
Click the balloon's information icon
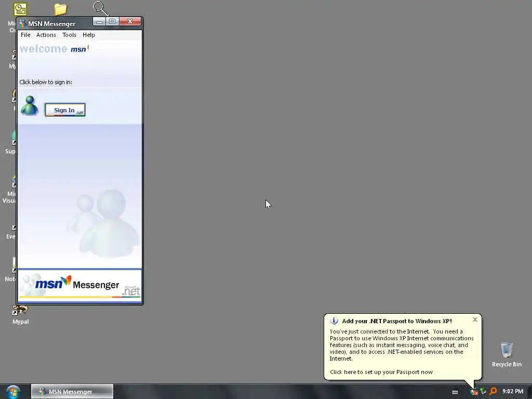point(334,321)
